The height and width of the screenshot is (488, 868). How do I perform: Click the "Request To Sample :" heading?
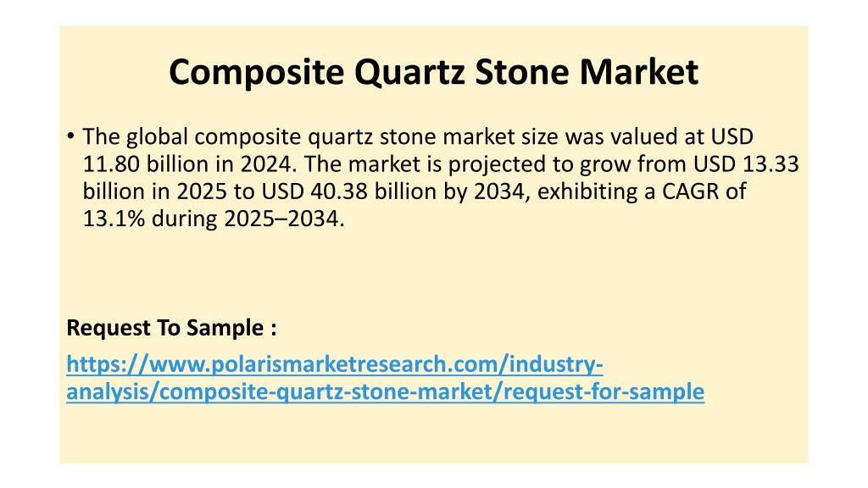tap(171, 328)
